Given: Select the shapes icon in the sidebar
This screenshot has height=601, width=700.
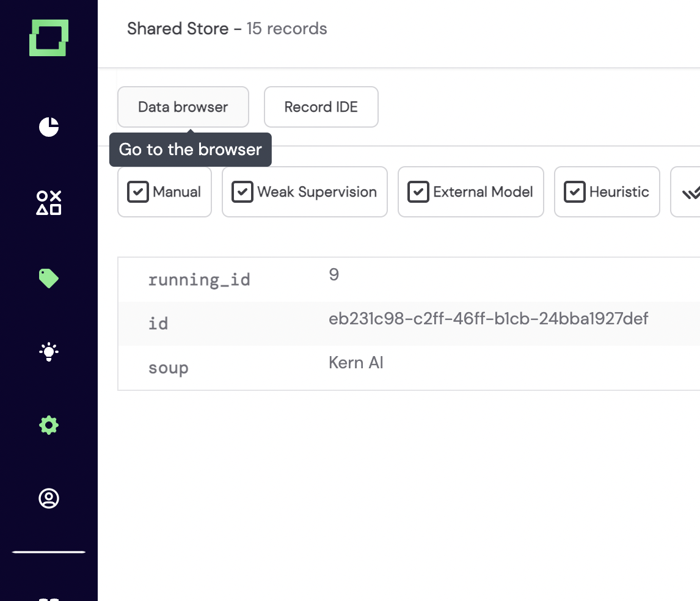Looking at the screenshot, I should click(48, 203).
